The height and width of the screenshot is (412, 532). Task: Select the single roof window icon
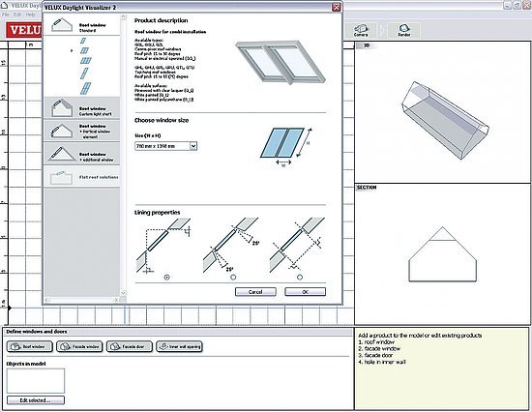83,41
